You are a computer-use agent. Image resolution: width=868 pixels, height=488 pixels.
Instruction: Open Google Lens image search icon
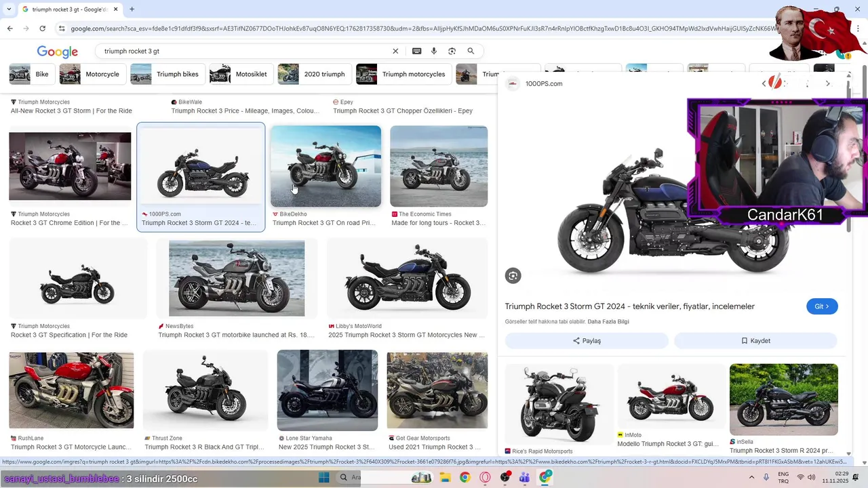tap(452, 51)
